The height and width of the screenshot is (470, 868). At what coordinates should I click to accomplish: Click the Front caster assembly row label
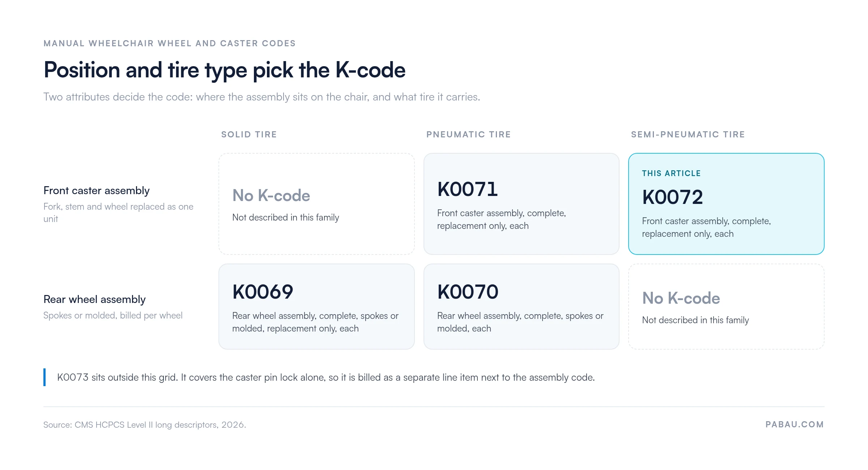coord(96,191)
